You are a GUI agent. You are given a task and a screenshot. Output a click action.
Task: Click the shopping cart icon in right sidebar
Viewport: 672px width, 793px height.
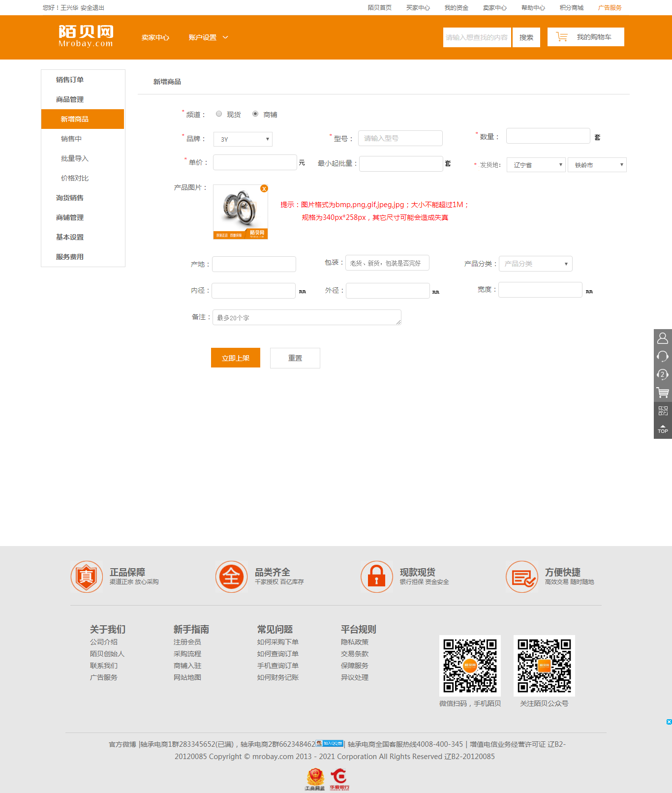pyautogui.click(x=663, y=393)
